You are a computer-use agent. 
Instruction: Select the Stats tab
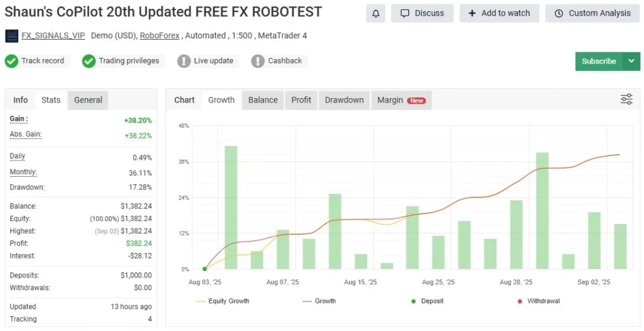(51, 100)
